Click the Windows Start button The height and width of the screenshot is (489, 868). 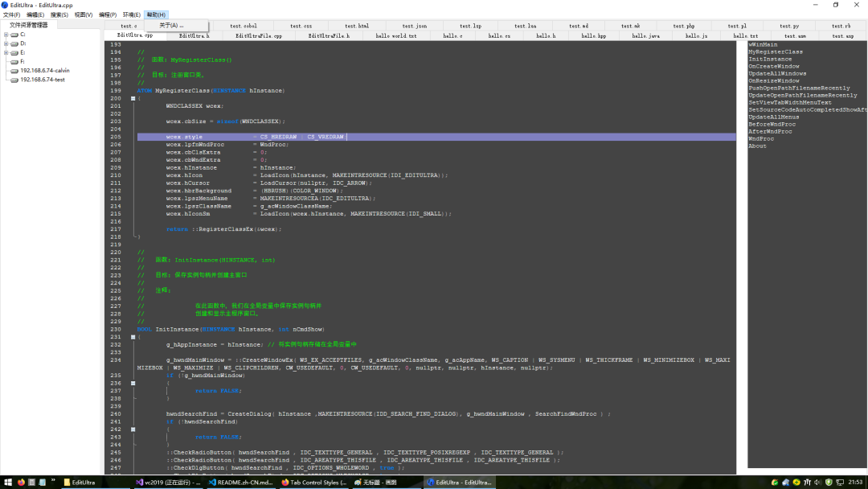[8, 483]
